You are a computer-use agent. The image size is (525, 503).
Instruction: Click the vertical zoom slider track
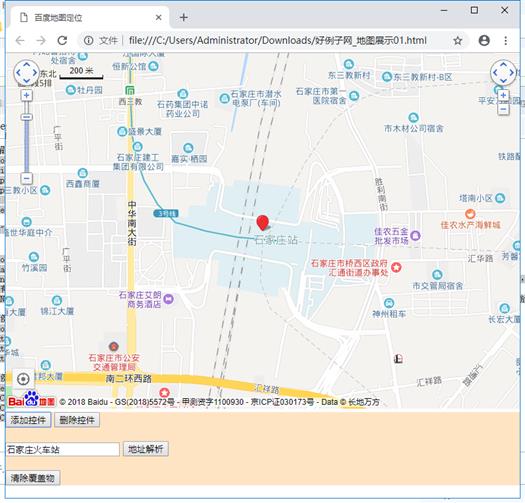[26, 137]
